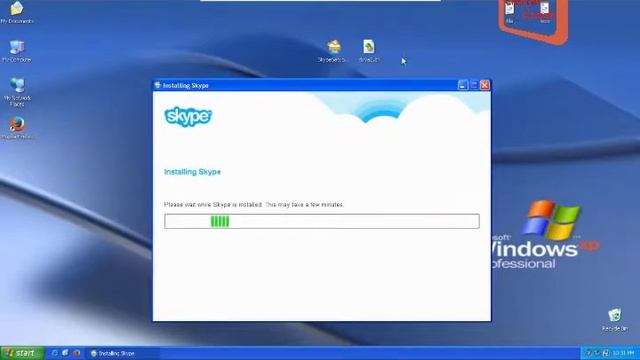Screen dimensions: 640x360
Task: Minimize the Installing Skype window
Action: tap(462, 85)
